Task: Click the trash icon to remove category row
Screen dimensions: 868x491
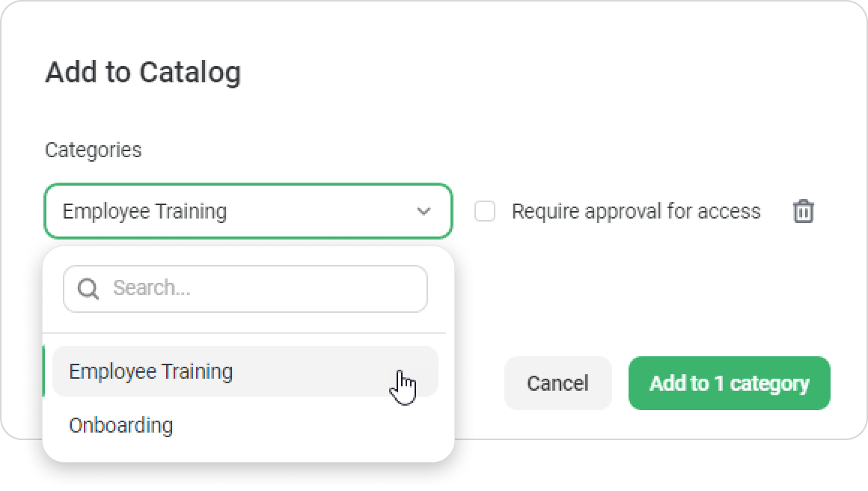Action: (803, 212)
